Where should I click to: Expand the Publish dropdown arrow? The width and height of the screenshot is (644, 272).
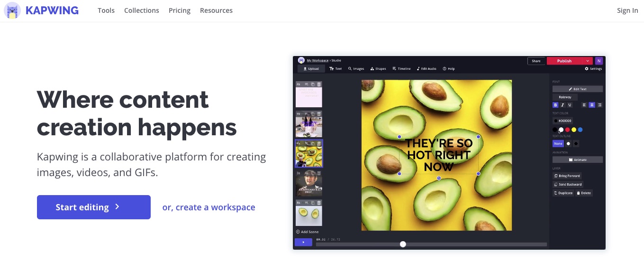tap(588, 61)
